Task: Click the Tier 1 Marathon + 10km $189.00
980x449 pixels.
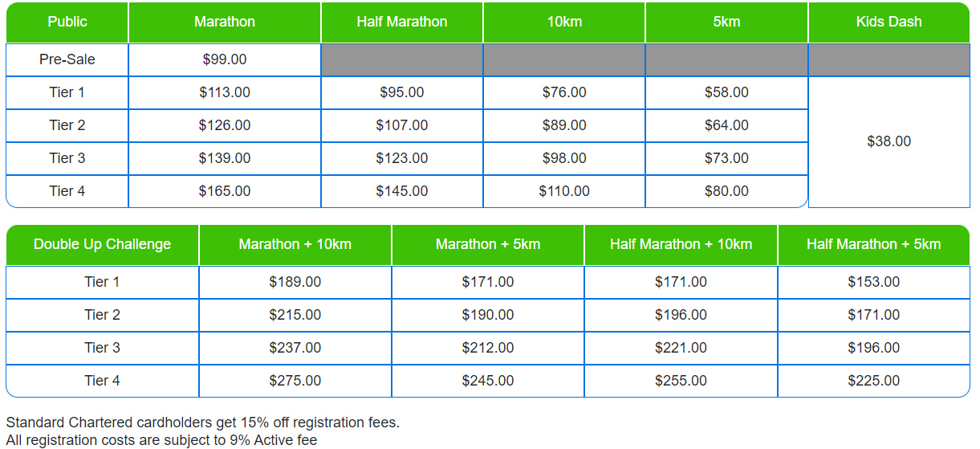Action: [x=295, y=282]
